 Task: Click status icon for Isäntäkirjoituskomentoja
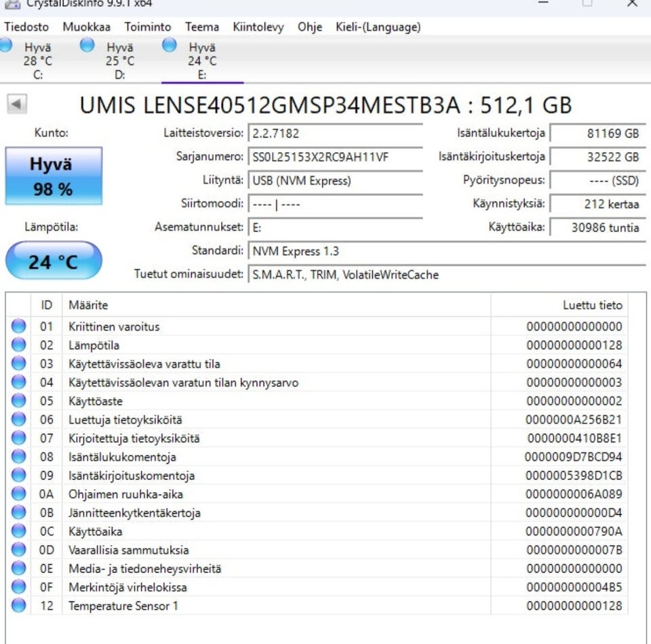(x=18, y=475)
